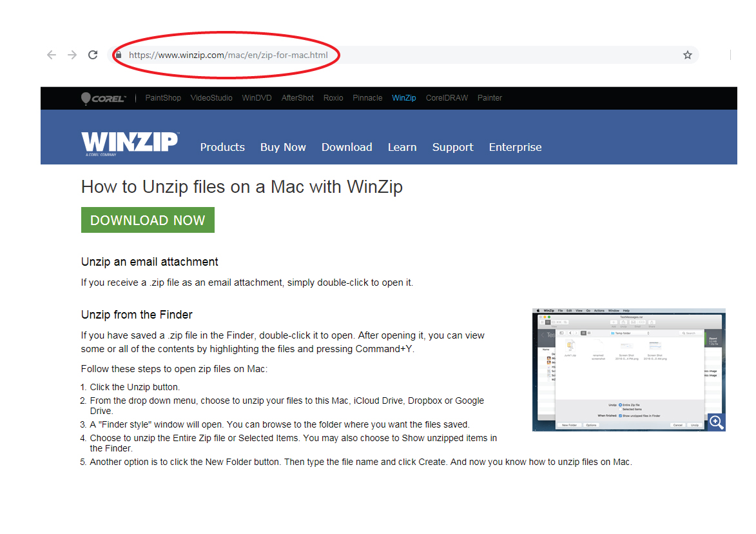Screen dimensions: 756x534
Task: Open the Painter product link
Action: (x=490, y=98)
